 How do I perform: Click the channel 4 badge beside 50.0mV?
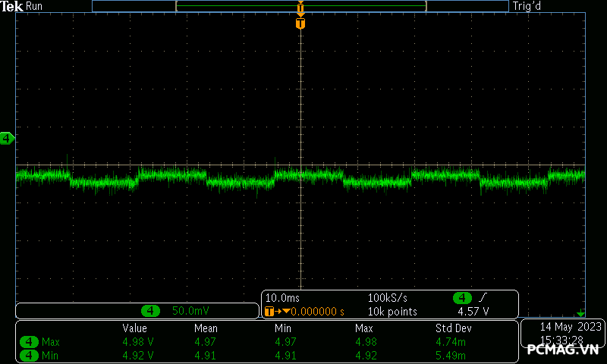(x=152, y=311)
